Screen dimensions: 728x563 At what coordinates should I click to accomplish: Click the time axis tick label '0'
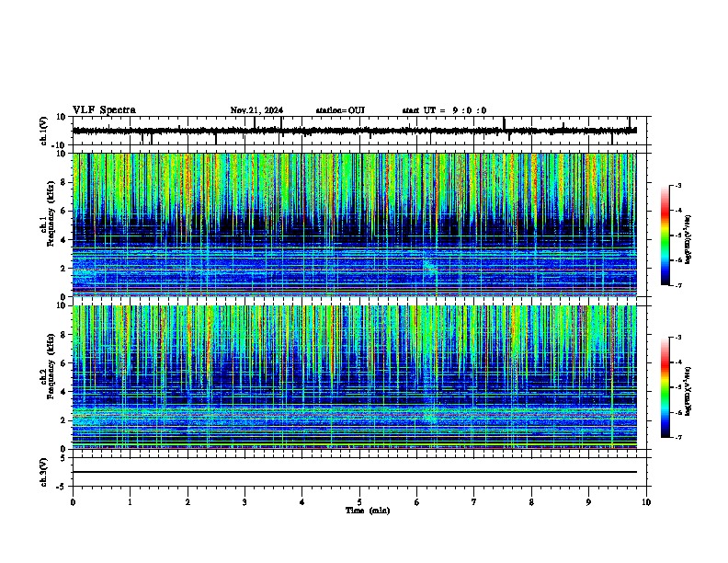(73, 502)
